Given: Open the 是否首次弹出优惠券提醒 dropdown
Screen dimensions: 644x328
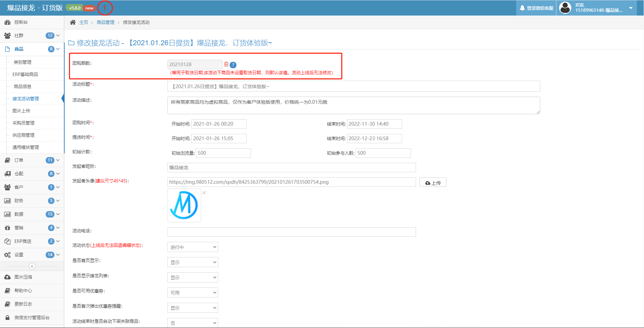Looking at the screenshot, I should click(193, 308).
